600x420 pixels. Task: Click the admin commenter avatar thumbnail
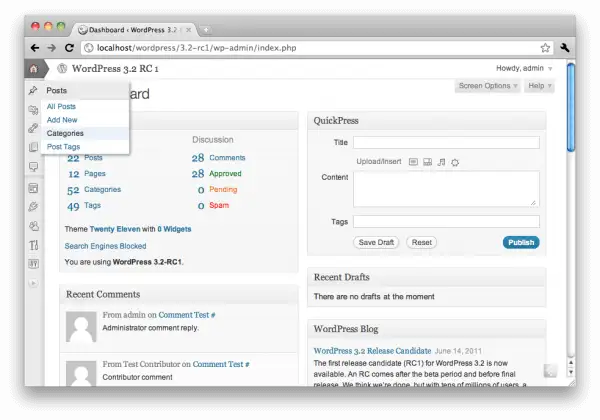click(81, 327)
